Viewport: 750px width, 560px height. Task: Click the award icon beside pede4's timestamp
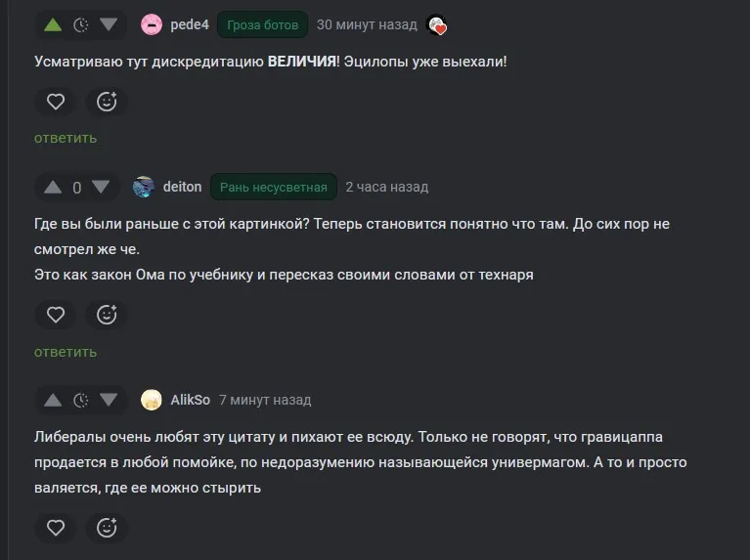[x=437, y=25]
